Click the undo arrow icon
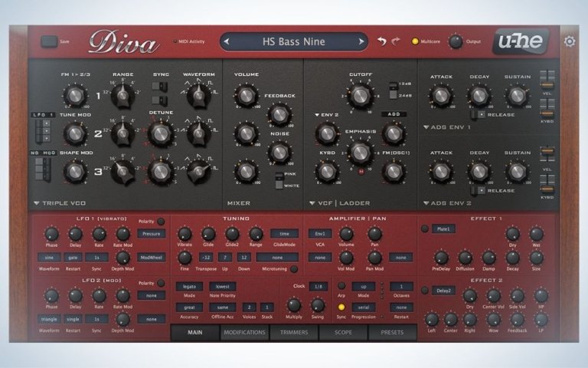The height and width of the screenshot is (368, 588). point(382,41)
